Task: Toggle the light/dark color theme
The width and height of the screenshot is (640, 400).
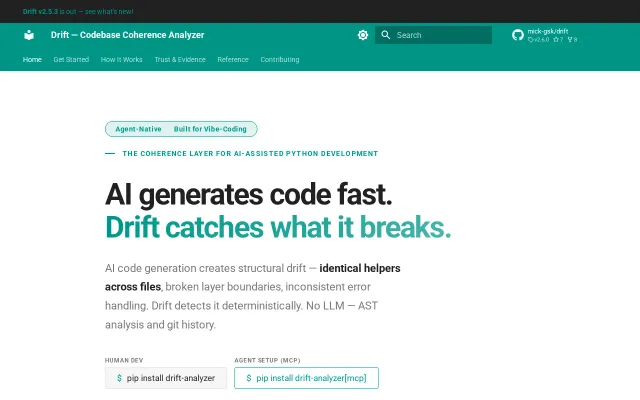Action: tap(363, 35)
